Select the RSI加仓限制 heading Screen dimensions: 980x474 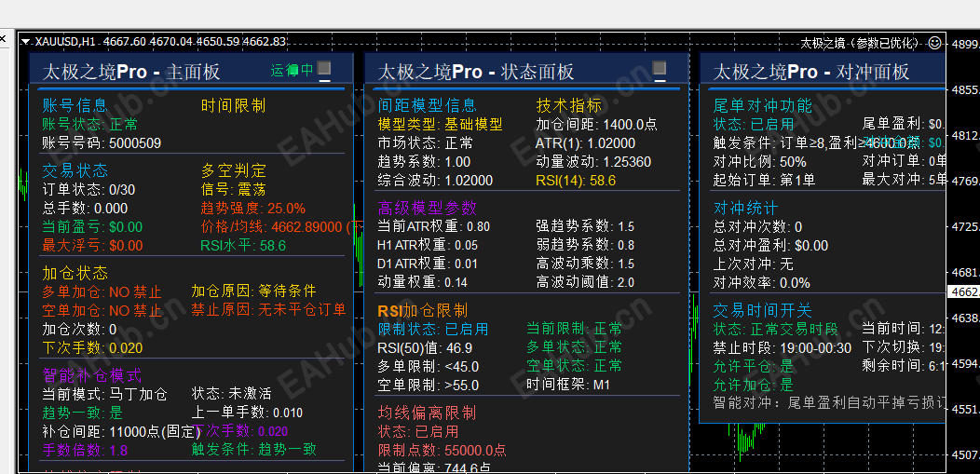(x=423, y=310)
